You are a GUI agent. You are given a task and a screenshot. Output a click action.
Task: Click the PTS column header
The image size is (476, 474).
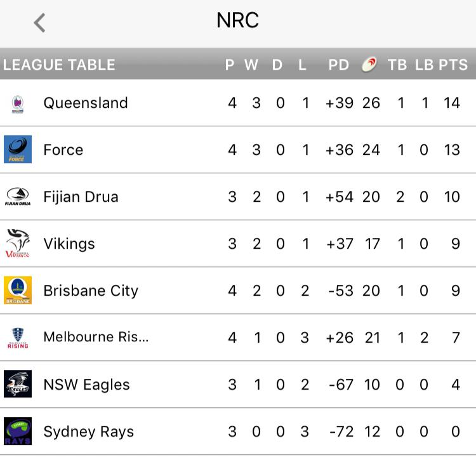coord(453,65)
